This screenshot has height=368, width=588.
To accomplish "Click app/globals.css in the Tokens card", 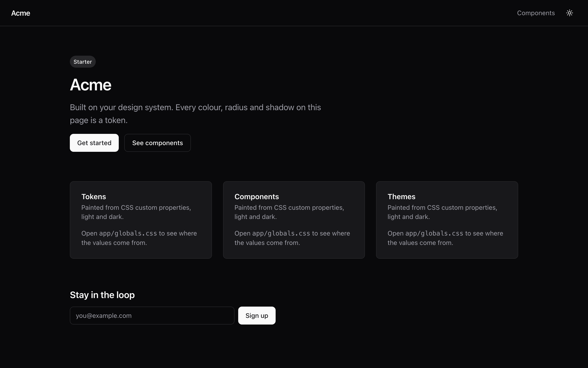I will 128,233.
